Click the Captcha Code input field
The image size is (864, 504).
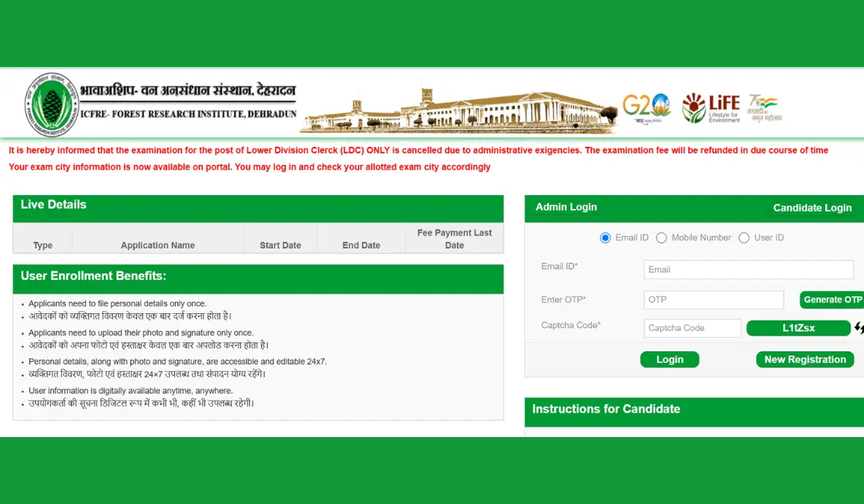pos(693,328)
